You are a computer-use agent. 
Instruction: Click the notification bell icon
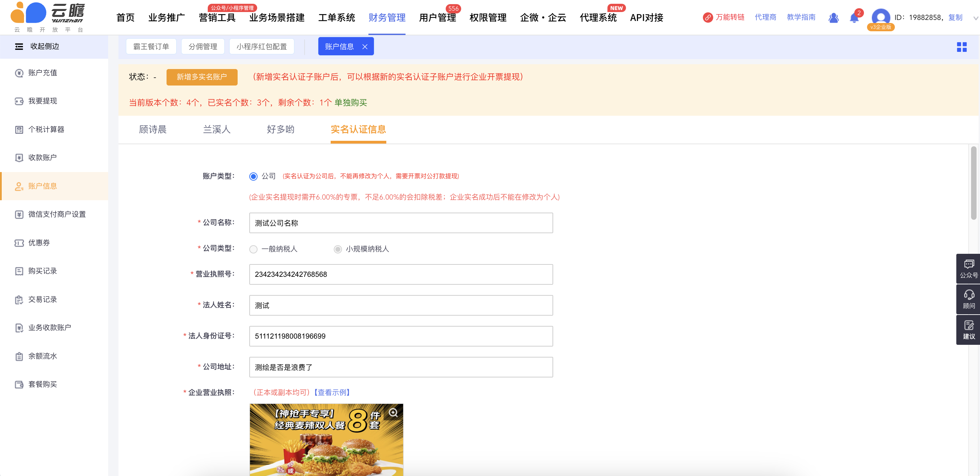[x=854, y=18]
